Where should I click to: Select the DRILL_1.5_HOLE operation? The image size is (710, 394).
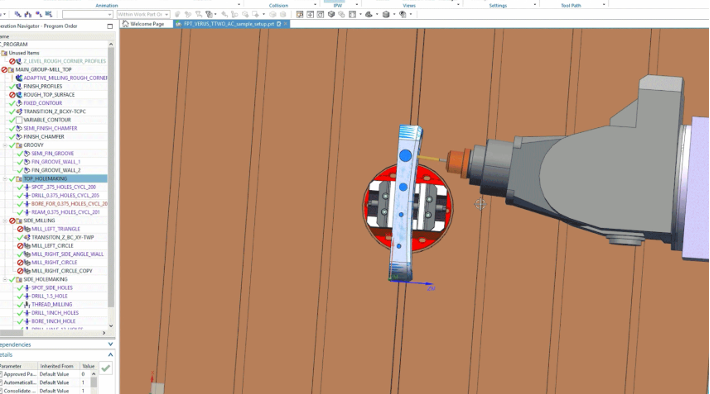[49, 296]
